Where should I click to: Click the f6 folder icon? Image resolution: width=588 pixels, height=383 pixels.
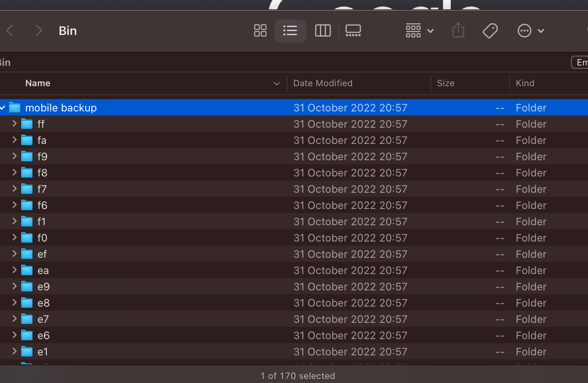click(x=27, y=205)
